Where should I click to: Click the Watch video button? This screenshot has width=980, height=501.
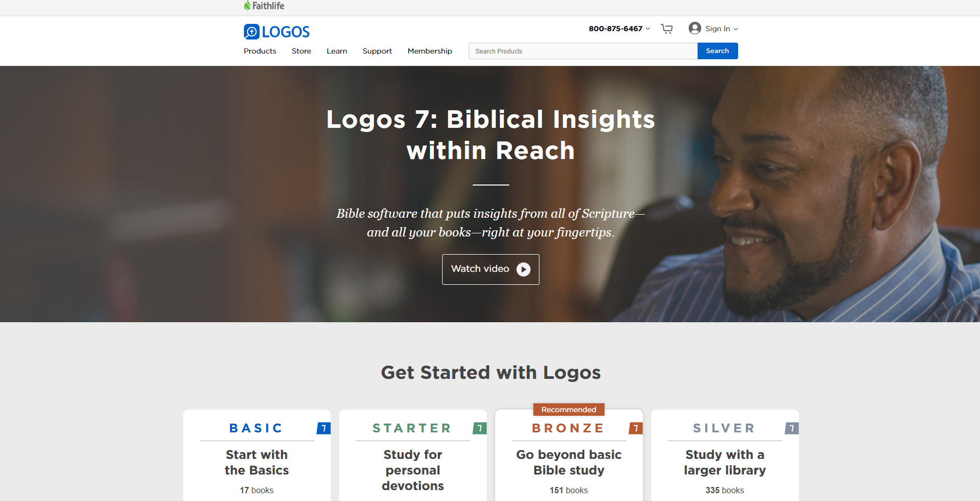(x=491, y=269)
